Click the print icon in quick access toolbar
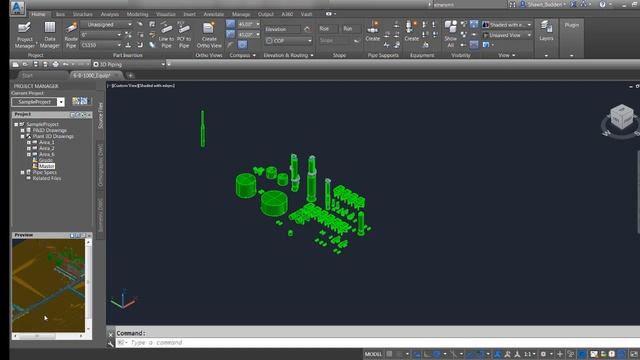Viewport: 640px width, 360px height. click(x=56, y=64)
